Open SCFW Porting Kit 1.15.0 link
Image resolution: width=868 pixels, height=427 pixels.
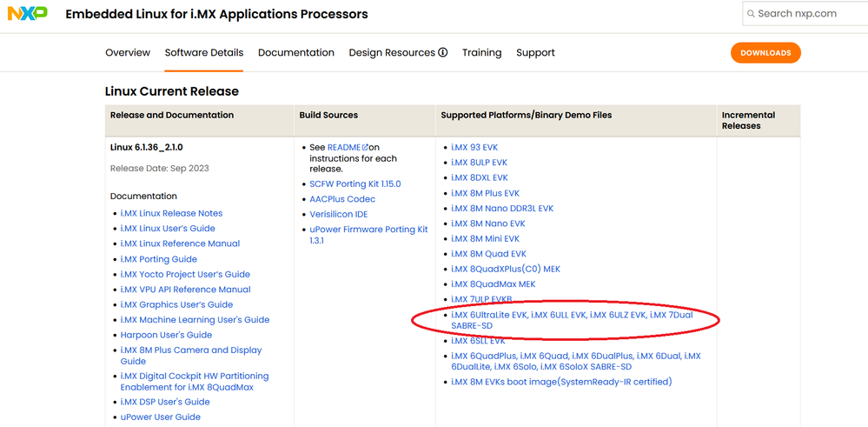point(355,184)
